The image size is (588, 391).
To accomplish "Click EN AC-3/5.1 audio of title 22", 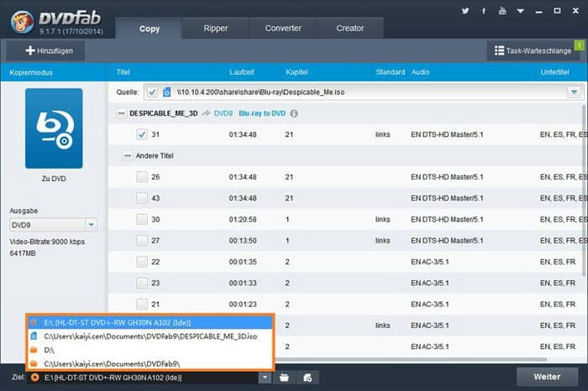I will pyautogui.click(x=430, y=262).
